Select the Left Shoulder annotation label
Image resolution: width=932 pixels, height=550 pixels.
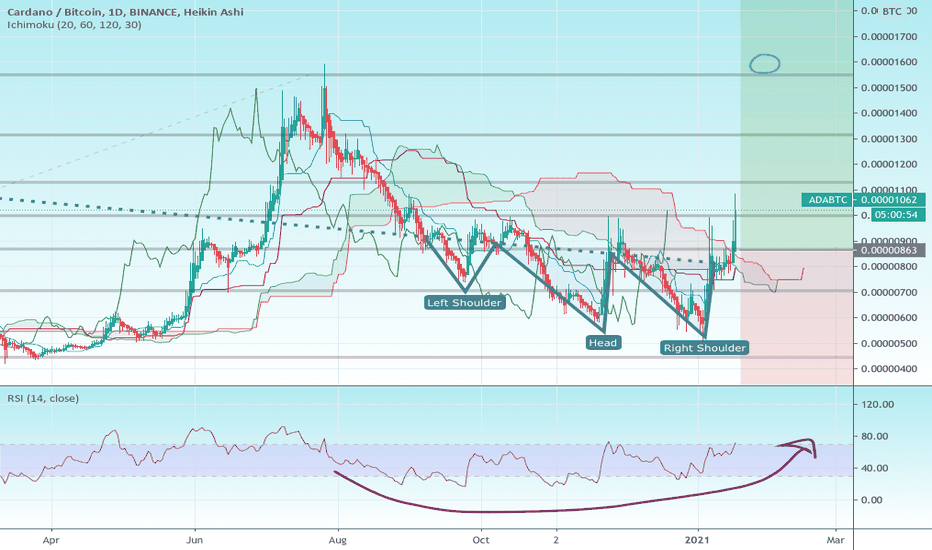465,303
